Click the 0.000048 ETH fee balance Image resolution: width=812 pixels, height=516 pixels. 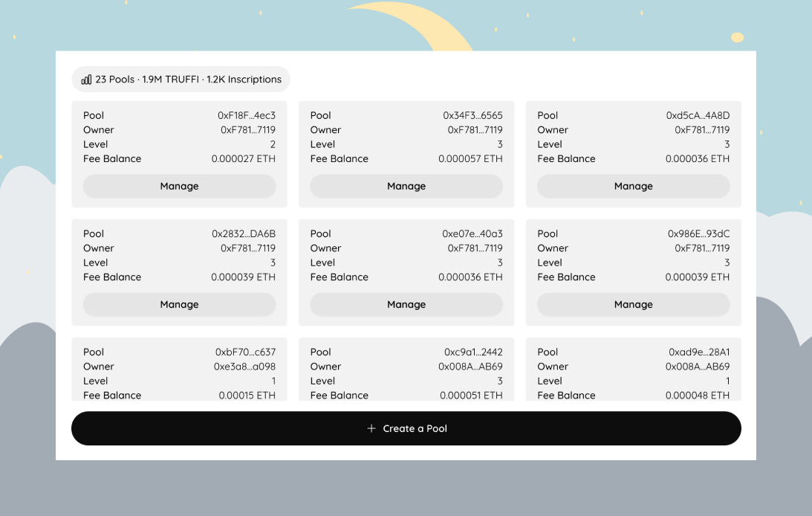698,396
